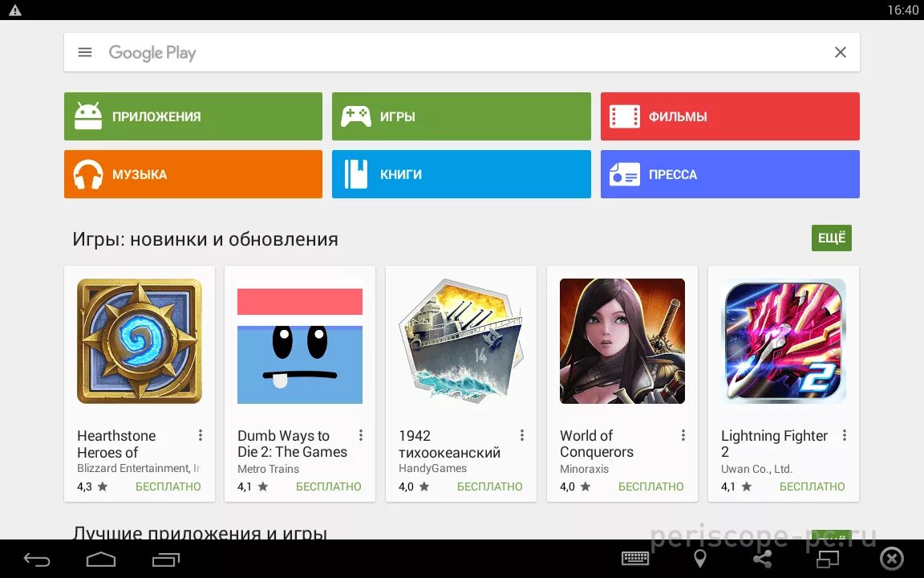This screenshot has width=924, height=578.
Task: Open overflow menu for Lightning Fighter 2
Action: click(x=845, y=435)
